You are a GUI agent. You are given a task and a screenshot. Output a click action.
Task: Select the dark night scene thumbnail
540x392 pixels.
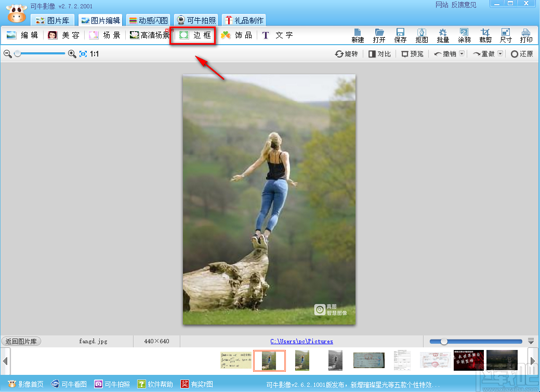coord(502,360)
